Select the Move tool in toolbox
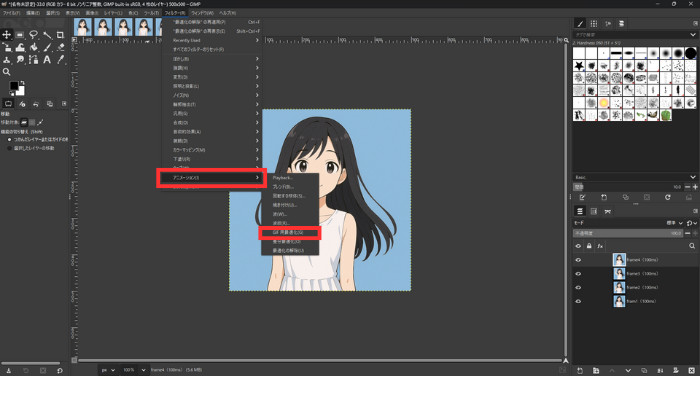 pos(7,35)
